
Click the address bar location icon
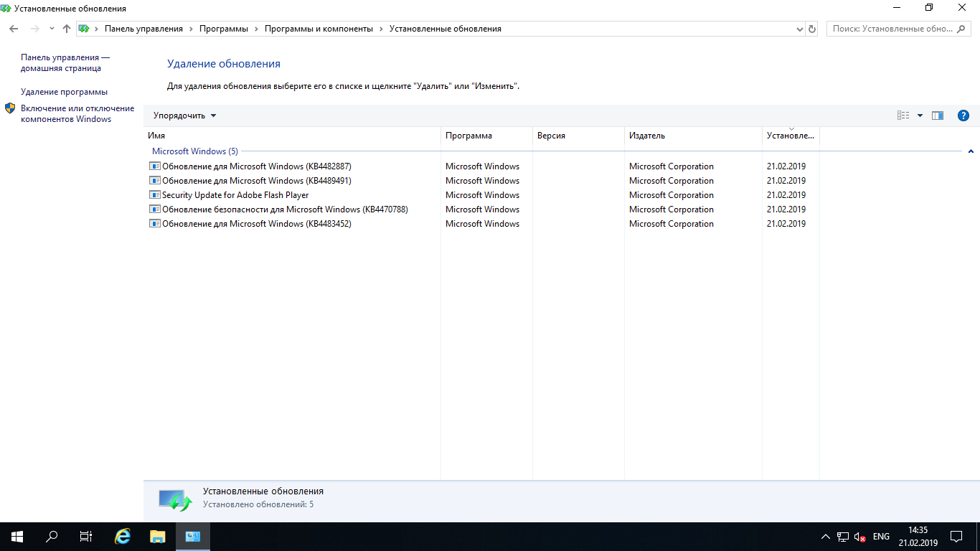tap(84, 29)
